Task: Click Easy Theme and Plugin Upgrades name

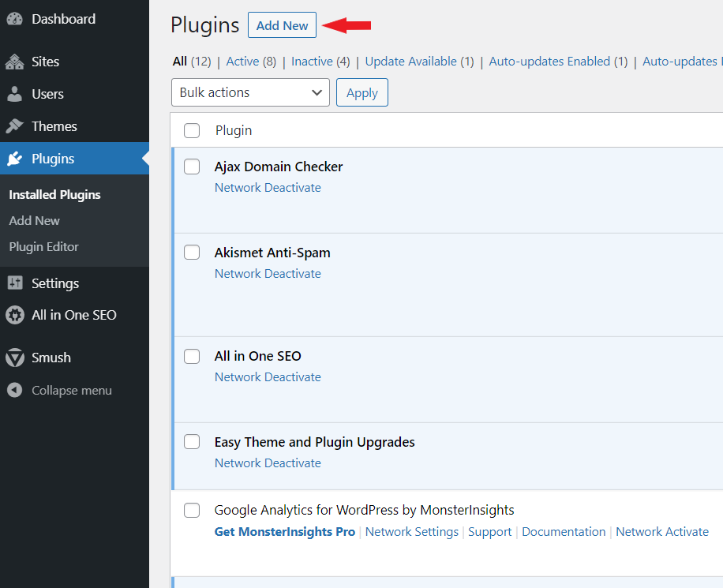Action: pos(314,442)
